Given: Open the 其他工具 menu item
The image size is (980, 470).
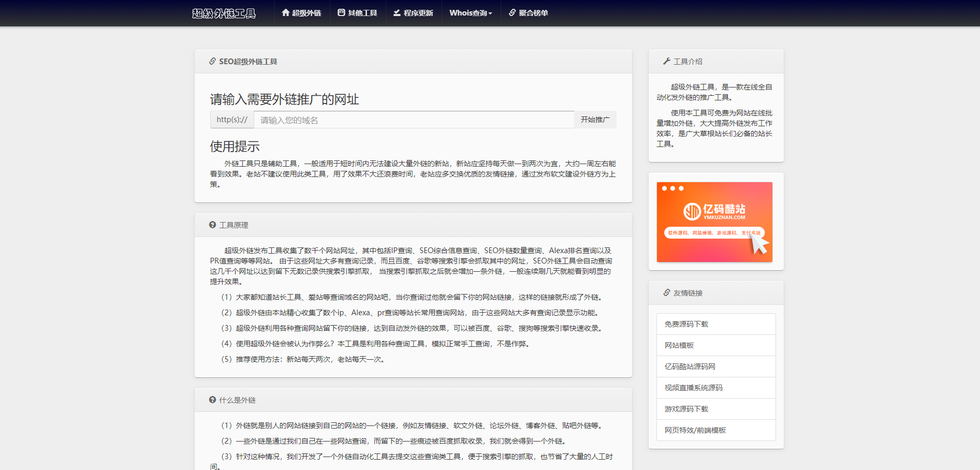Looking at the screenshot, I should coord(362,13).
